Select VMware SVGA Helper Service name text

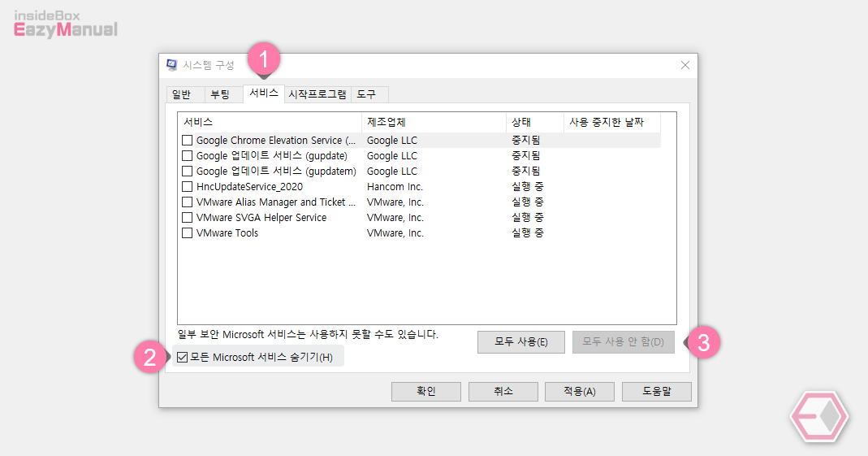(261, 218)
